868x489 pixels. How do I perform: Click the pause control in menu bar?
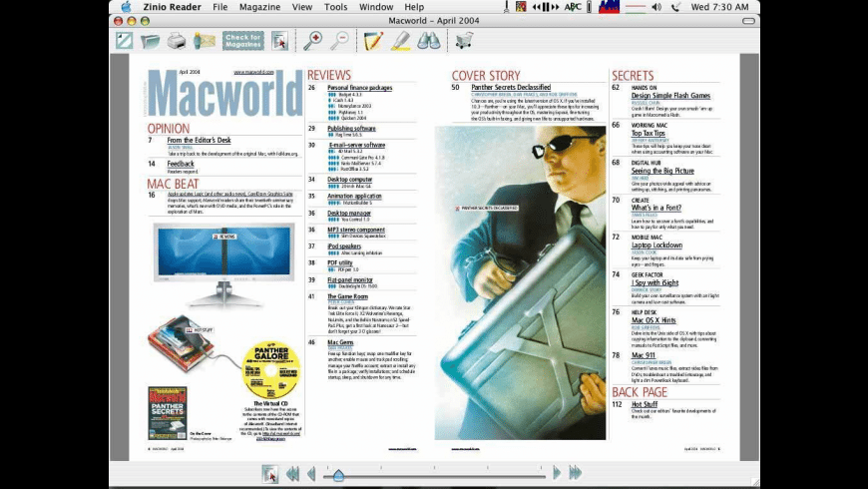546,7
